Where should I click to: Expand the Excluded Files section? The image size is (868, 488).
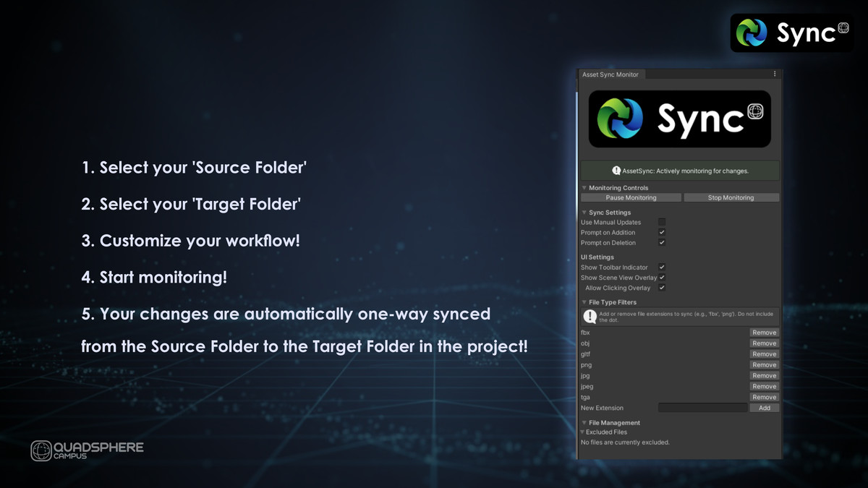[x=583, y=432]
